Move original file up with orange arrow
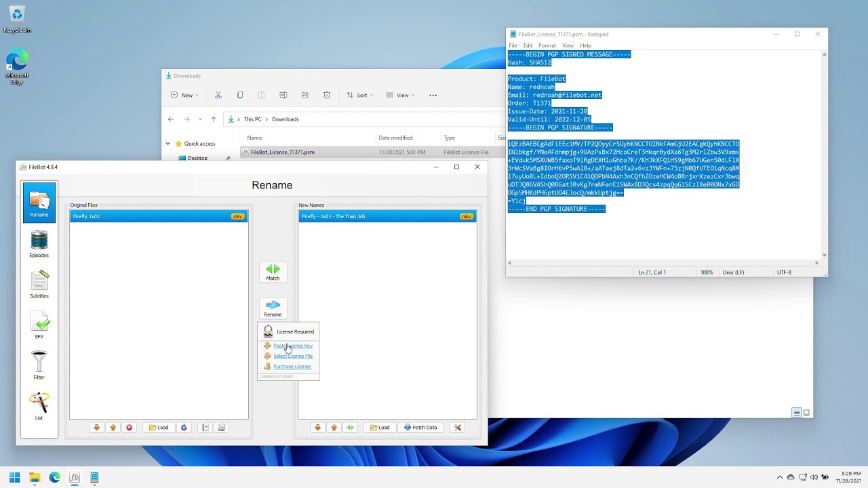Screen dimensions: 868x488 tap(113, 428)
